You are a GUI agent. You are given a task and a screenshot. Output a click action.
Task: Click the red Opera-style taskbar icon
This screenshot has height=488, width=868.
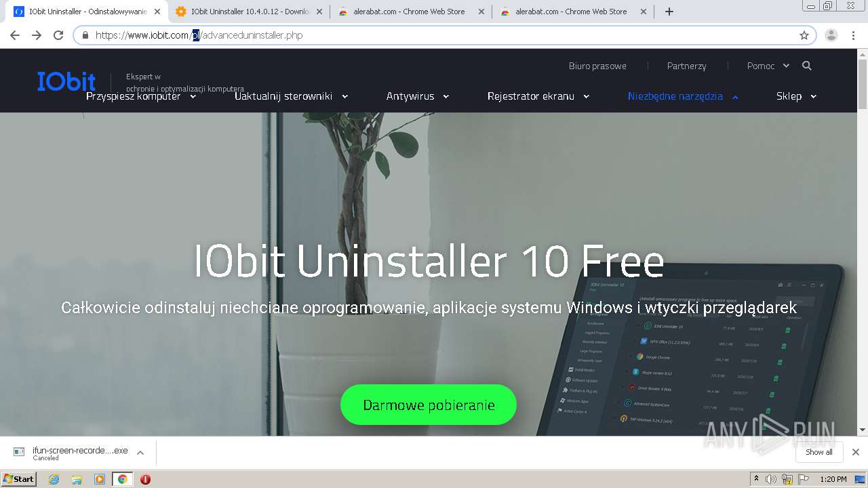(x=145, y=479)
